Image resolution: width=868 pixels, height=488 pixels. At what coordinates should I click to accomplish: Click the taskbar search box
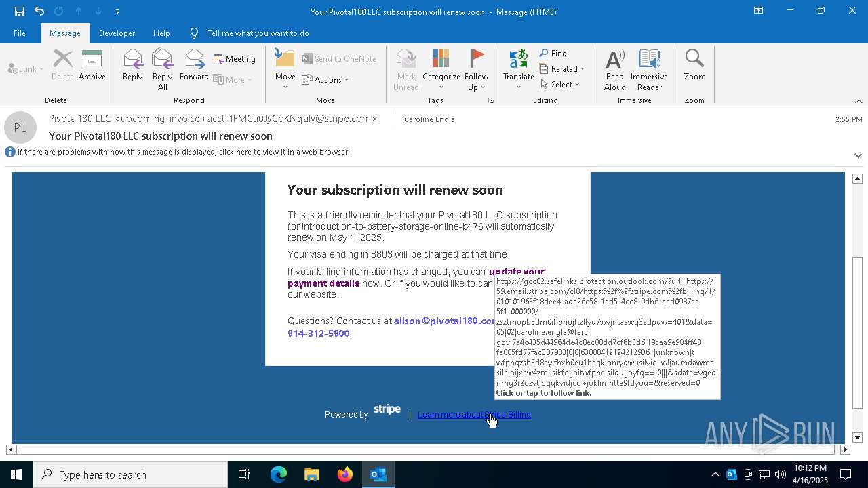tap(130, 474)
